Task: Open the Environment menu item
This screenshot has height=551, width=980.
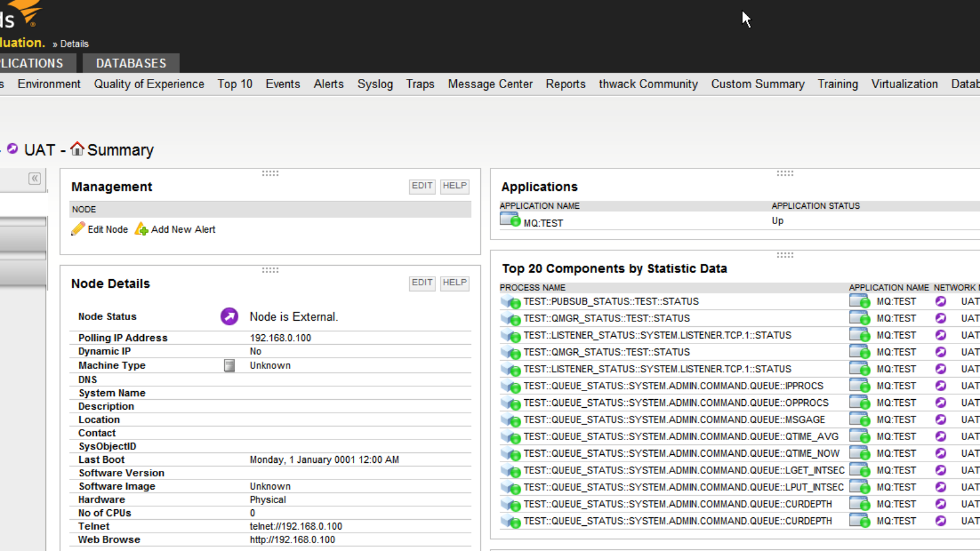Action: point(49,84)
